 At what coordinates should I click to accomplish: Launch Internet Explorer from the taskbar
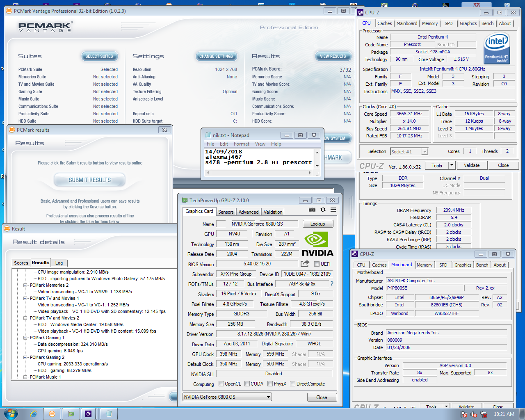click(34, 414)
